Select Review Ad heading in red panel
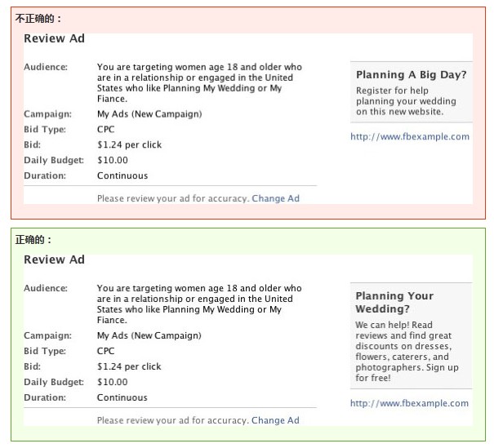This screenshot has width=494, height=448. pos(54,38)
